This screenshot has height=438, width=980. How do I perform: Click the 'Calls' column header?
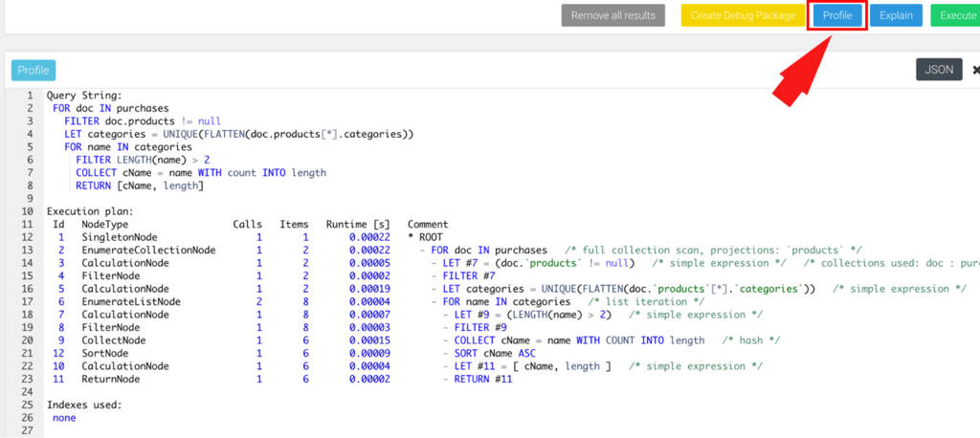(x=248, y=225)
